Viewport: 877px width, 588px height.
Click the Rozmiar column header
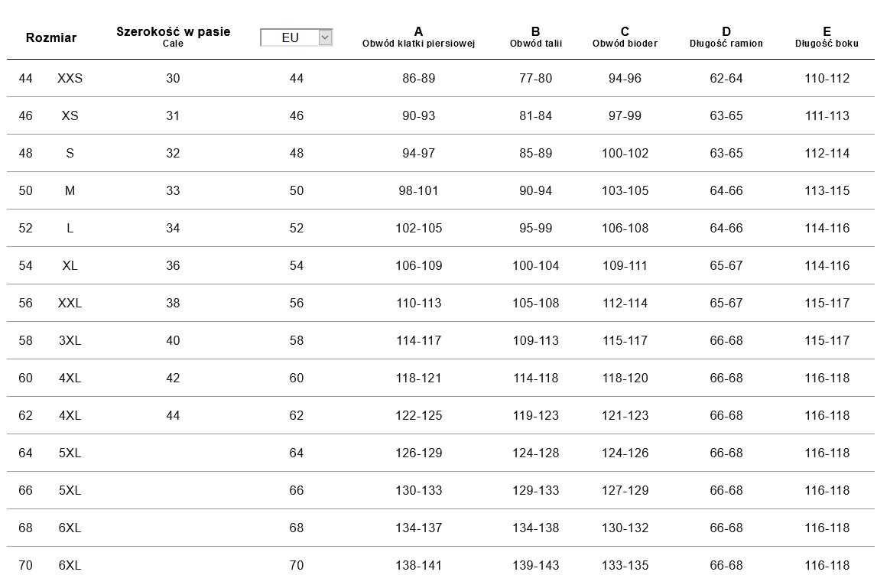(51, 37)
